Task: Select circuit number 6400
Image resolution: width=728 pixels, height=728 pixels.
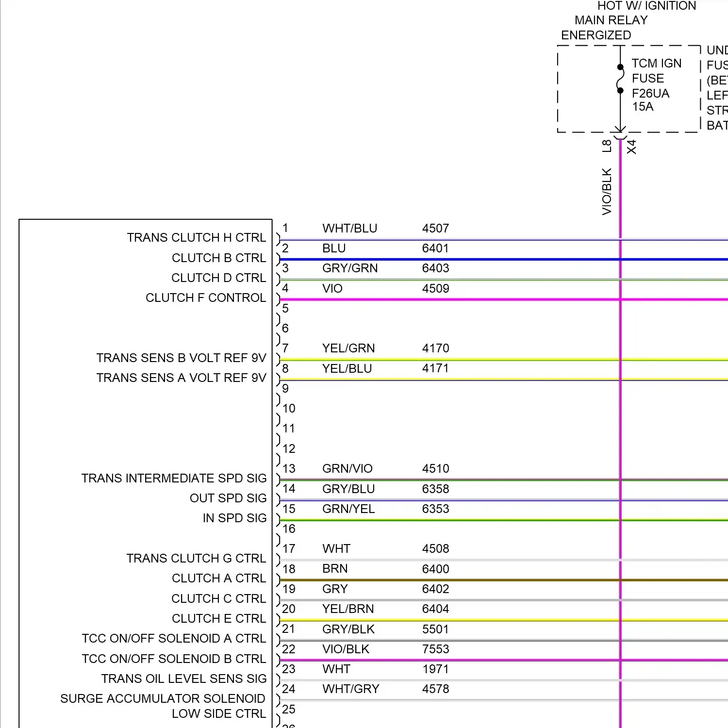Action: [436, 569]
